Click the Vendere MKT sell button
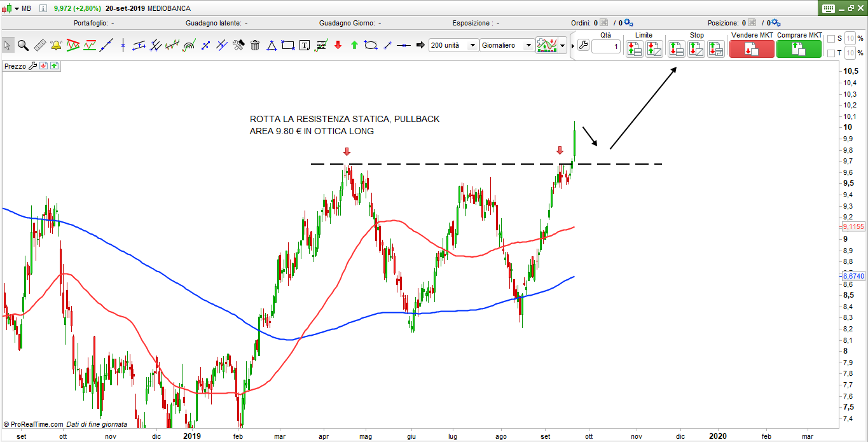The height and width of the screenshot is (442, 868). pos(751,49)
